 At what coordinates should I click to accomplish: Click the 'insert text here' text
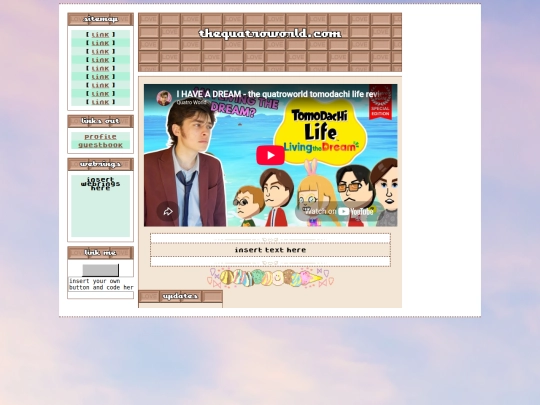click(270, 250)
